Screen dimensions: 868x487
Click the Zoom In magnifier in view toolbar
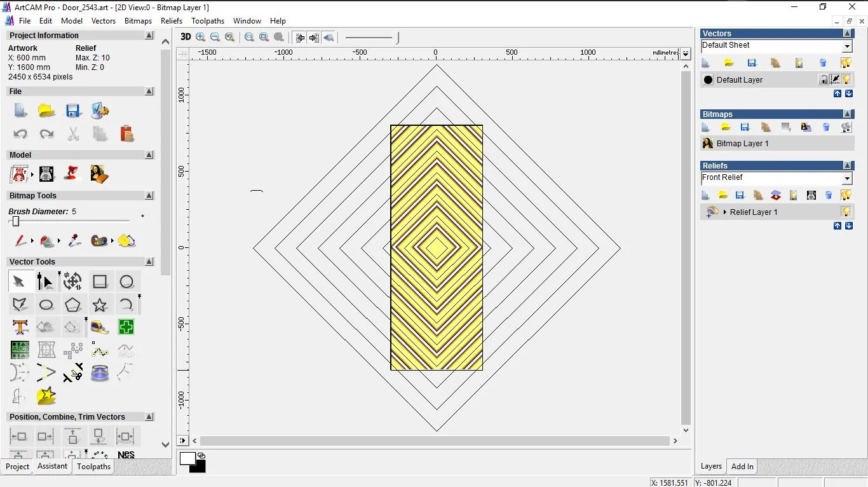(x=201, y=38)
